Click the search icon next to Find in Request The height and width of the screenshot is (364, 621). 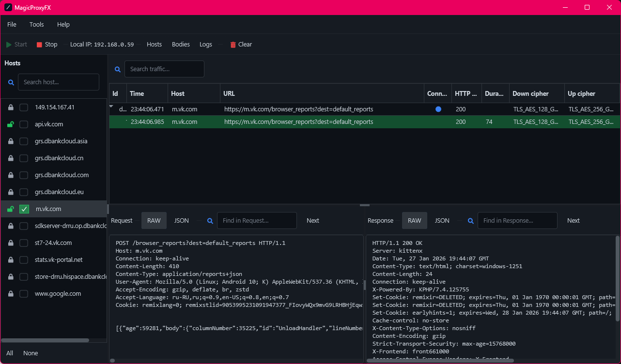click(x=210, y=221)
